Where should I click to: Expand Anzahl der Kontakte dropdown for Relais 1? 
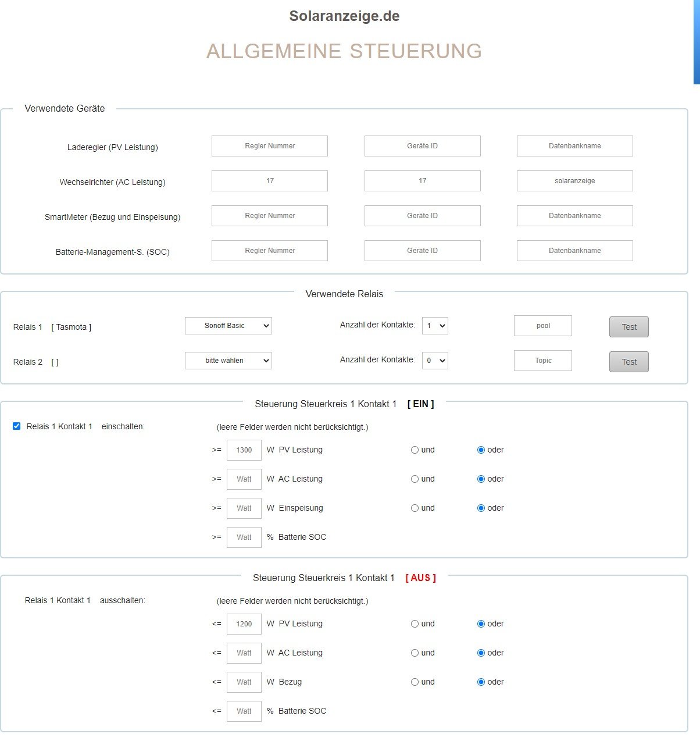[x=435, y=326]
